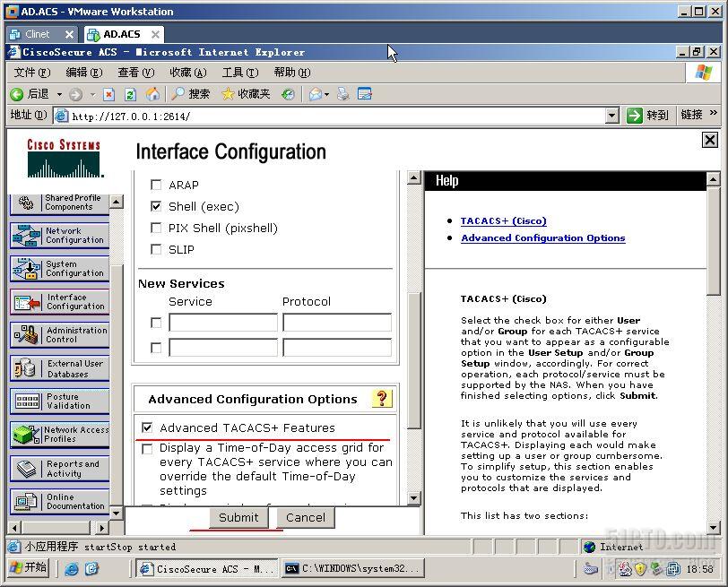Check the second New Services row checkbox
The image size is (728, 587).
pyautogui.click(x=157, y=348)
